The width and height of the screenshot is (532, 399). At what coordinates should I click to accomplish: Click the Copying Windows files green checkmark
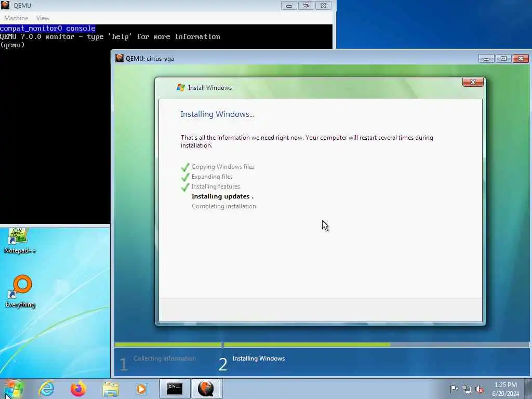185,167
